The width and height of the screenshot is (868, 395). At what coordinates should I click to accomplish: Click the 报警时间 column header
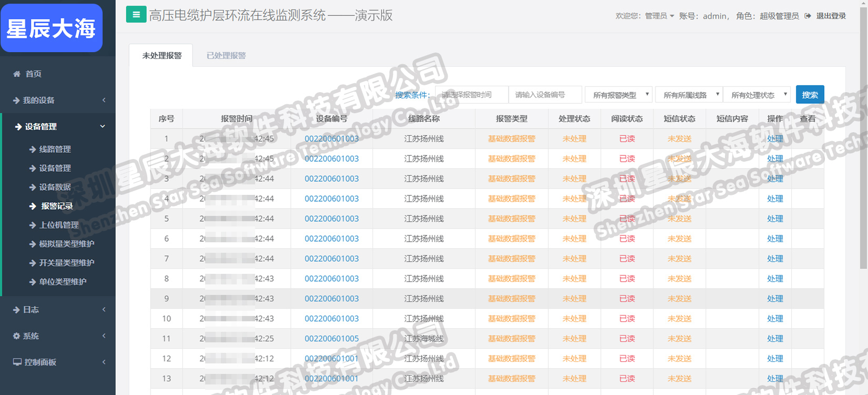(x=237, y=119)
